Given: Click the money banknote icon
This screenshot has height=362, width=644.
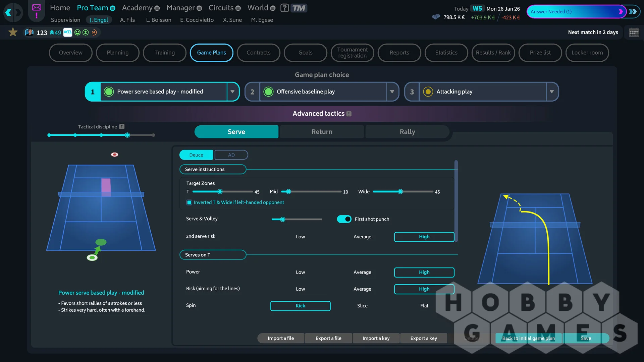Looking at the screenshot, I should (436, 17).
